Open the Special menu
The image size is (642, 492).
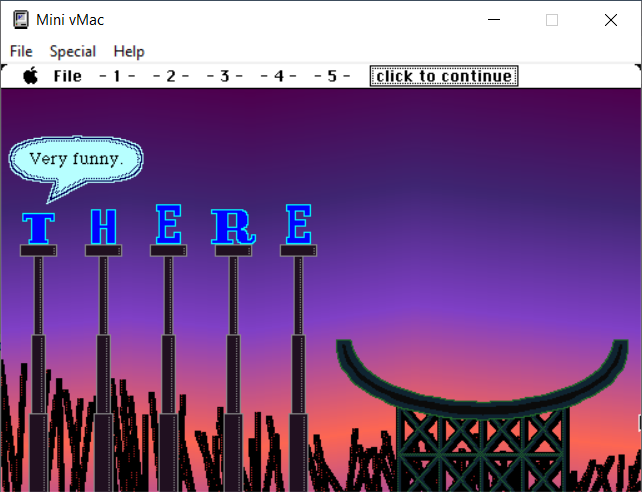[x=72, y=52]
